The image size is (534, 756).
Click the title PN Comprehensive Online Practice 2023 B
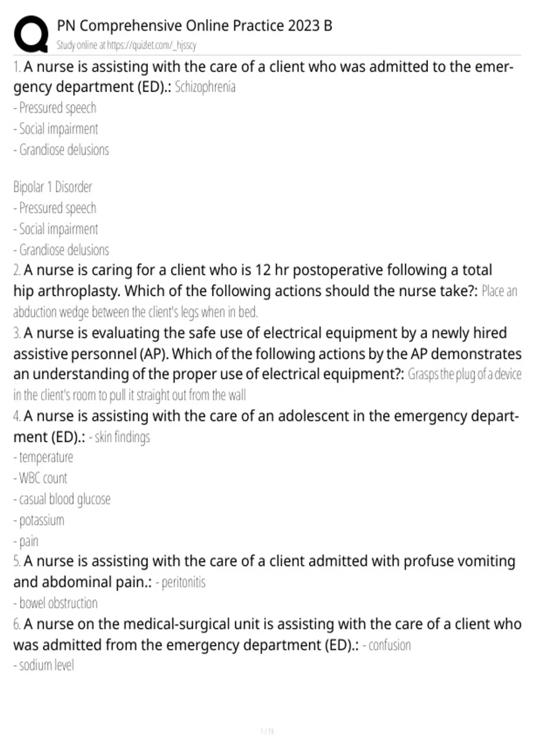tap(194, 26)
